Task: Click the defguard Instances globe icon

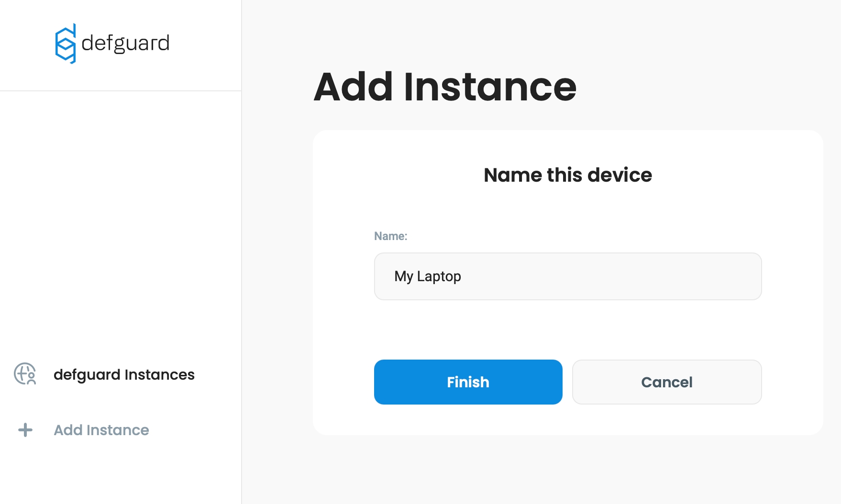Action: click(x=25, y=374)
